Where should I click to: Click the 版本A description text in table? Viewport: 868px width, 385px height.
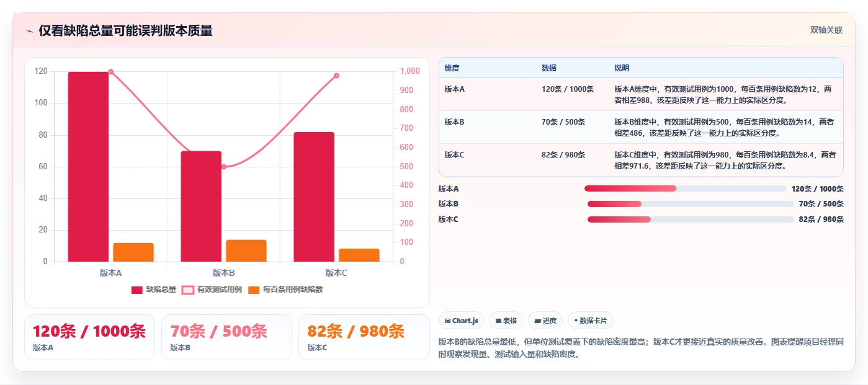click(x=723, y=94)
